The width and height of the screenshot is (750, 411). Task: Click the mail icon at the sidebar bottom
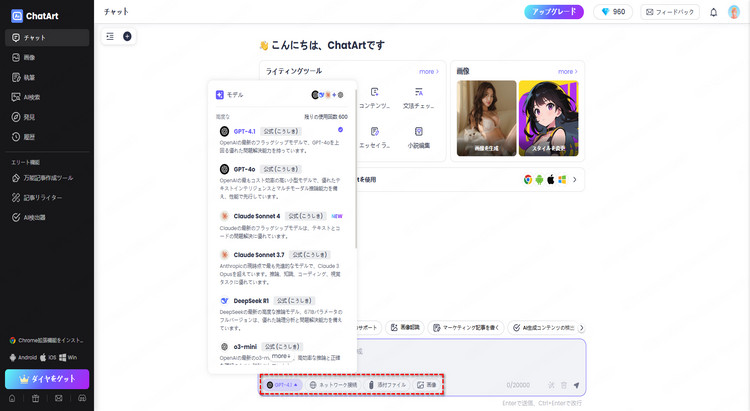tap(58, 398)
